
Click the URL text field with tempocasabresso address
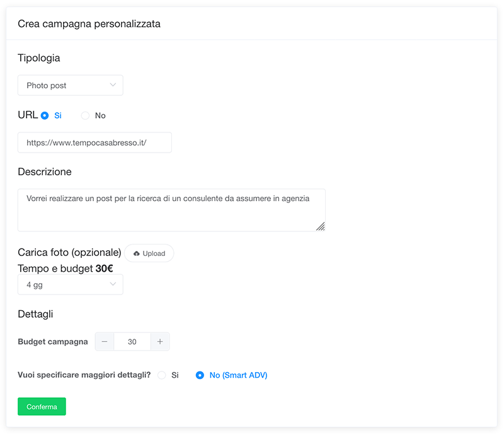pyautogui.click(x=94, y=143)
